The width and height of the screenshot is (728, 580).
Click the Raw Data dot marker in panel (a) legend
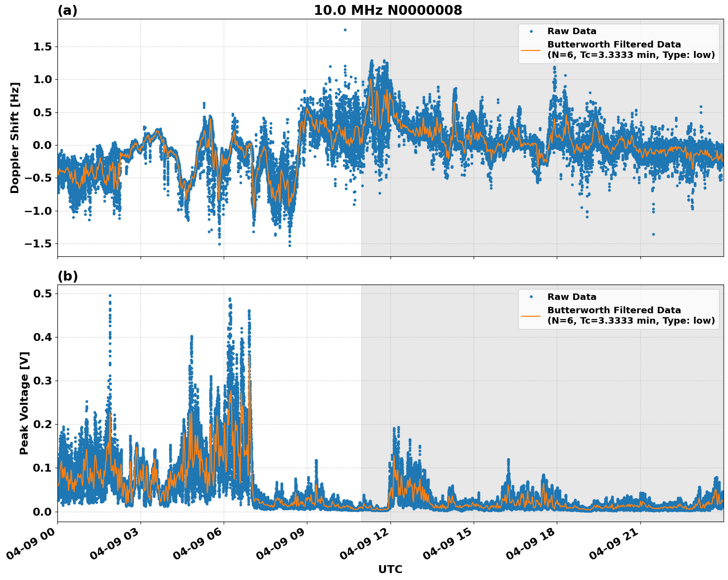[x=531, y=31]
